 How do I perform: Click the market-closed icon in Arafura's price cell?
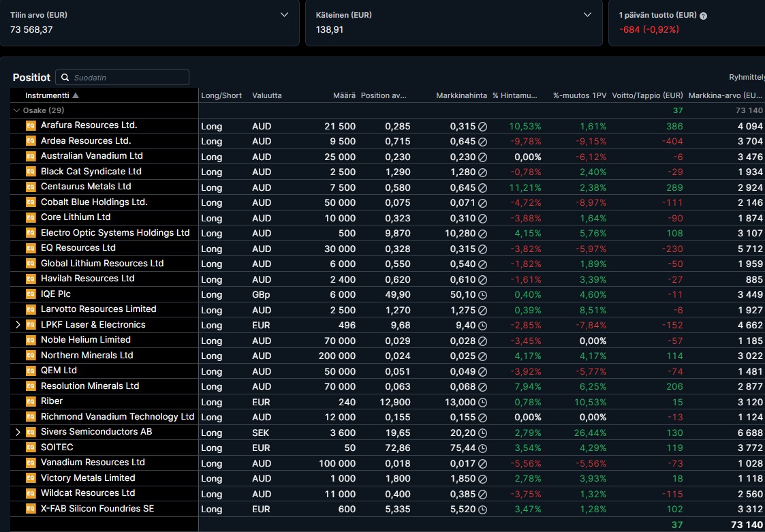[x=482, y=127]
